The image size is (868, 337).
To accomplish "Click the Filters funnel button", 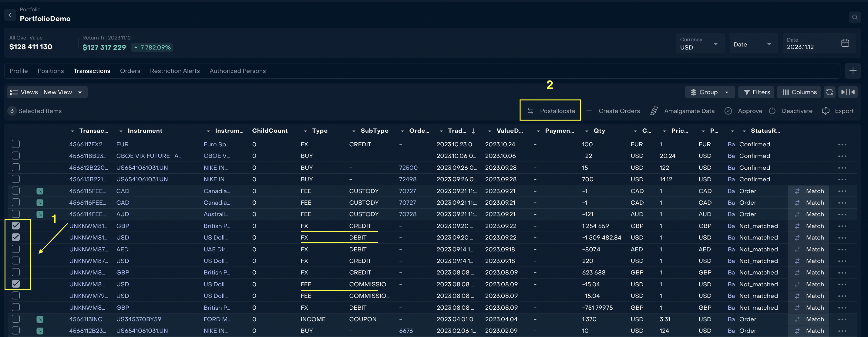I will pos(757,92).
